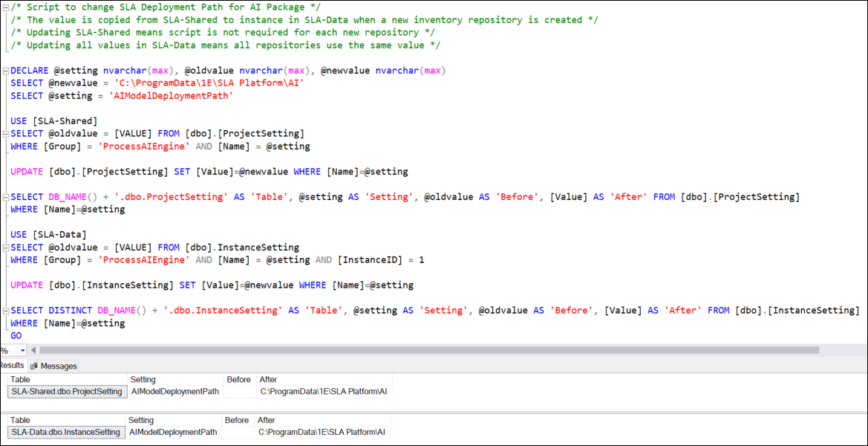This screenshot has width=868, height=446.
Task: Select the SLA-Data.dbo.InstanceSetting result cell
Action: point(65,432)
